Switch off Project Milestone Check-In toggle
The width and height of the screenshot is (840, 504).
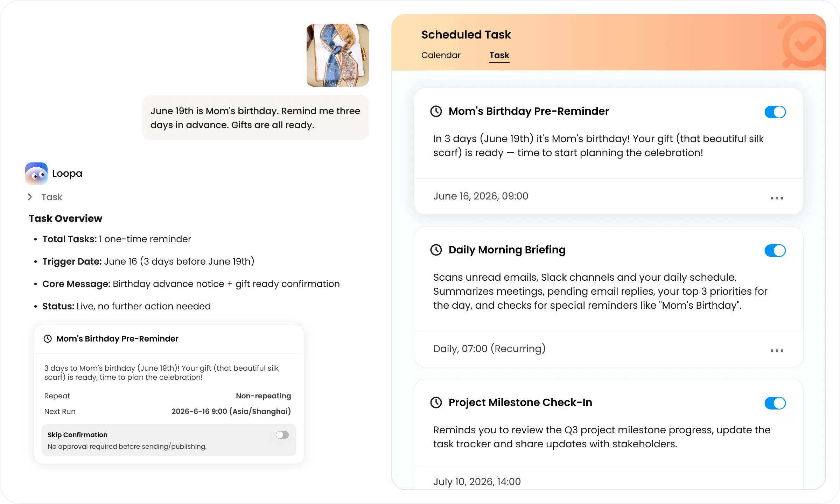[x=775, y=403]
